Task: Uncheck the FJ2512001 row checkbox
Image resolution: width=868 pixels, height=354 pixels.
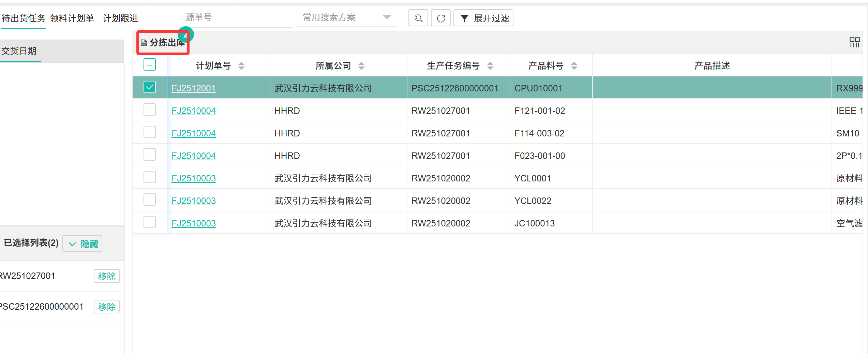Action: [x=150, y=87]
